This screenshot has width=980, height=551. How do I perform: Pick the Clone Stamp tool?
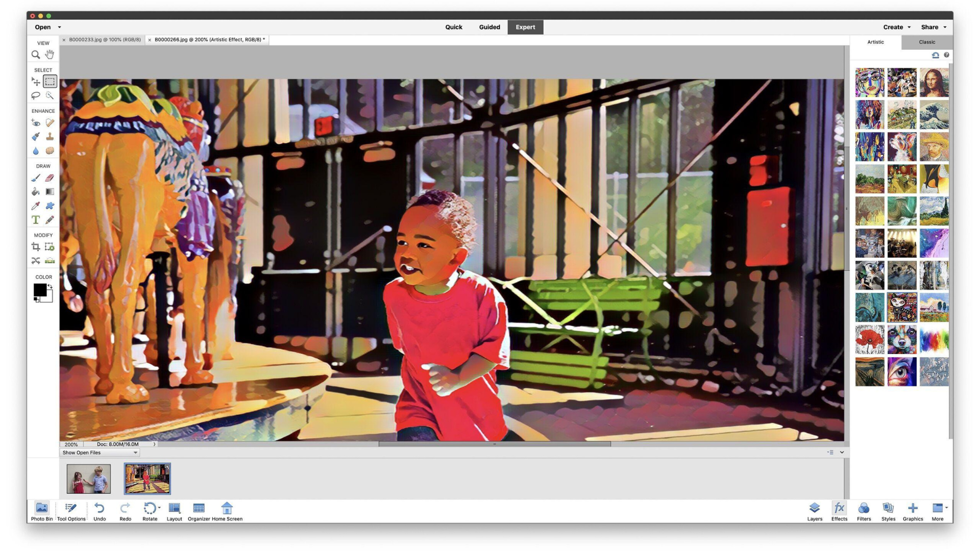click(50, 137)
